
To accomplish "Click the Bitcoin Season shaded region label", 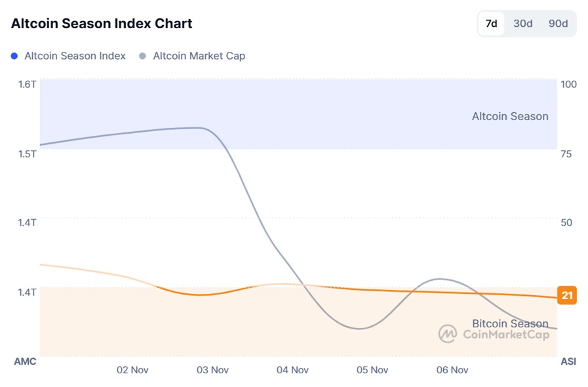I will point(511,323).
